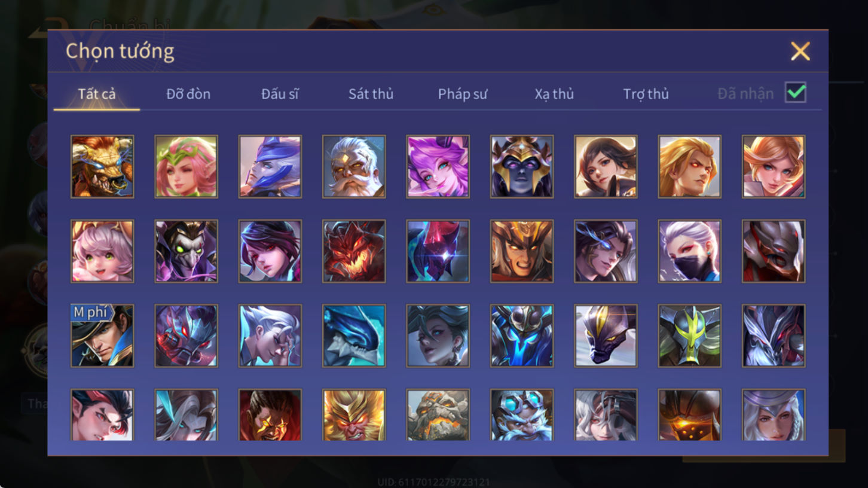The width and height of the screenshot is (868, 488).
Task: Select the masked white-haired ninja hero
Action: click(x=689, y=251)
